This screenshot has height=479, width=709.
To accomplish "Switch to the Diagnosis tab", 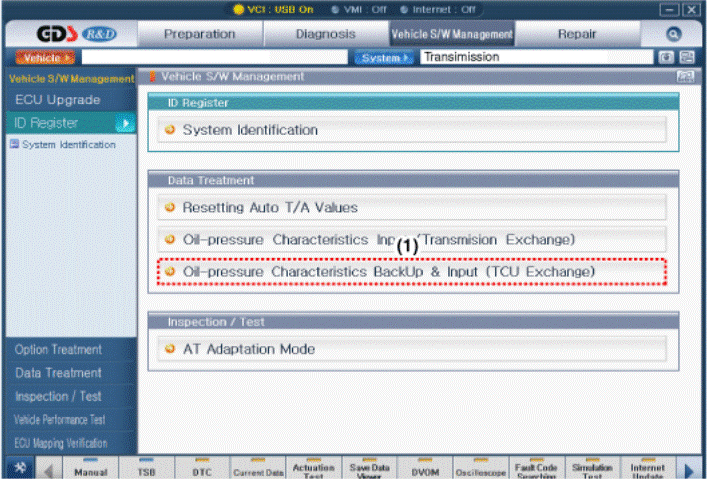I will tap(325, 33).
